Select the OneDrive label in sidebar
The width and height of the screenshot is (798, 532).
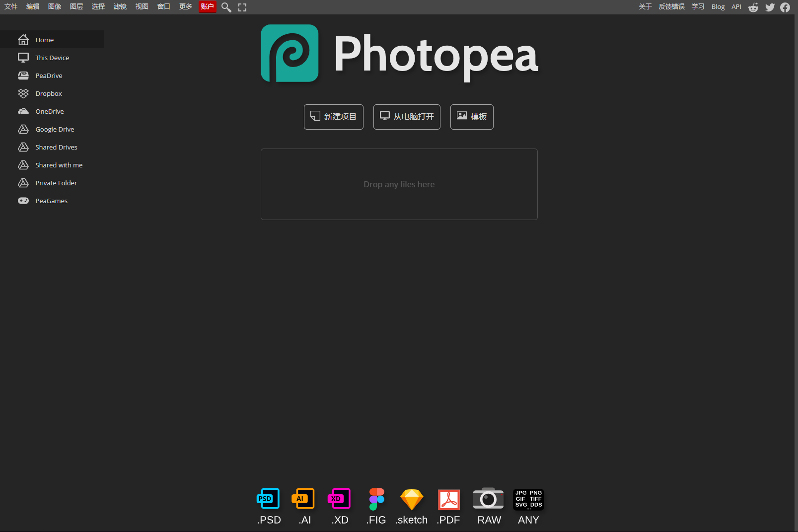50,111
